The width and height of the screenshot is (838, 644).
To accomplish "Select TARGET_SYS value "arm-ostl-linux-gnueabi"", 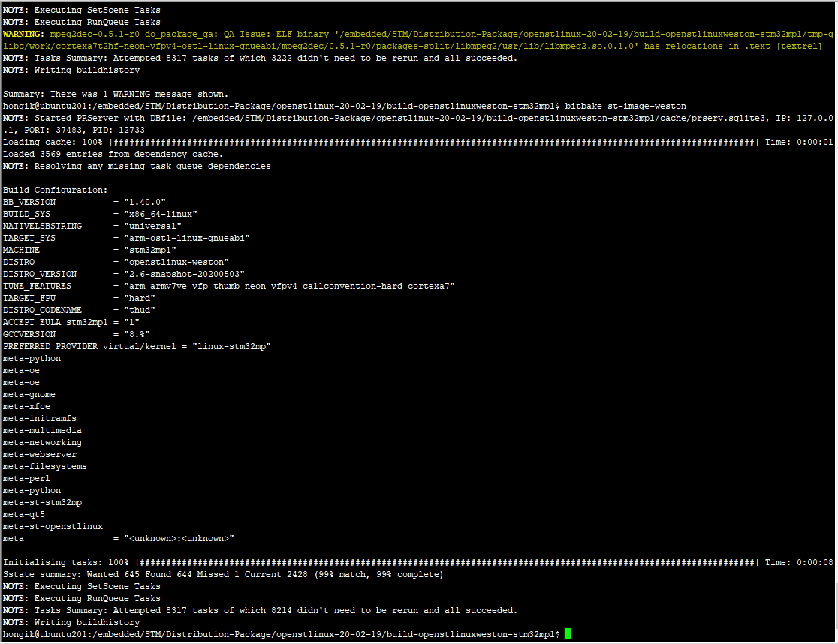I will [187, 238].
